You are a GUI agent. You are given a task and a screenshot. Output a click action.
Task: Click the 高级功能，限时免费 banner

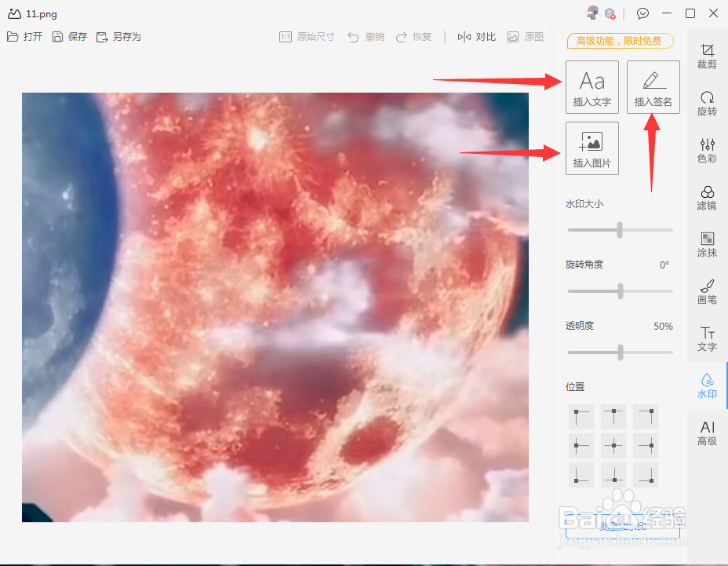[x=620, y=41]
